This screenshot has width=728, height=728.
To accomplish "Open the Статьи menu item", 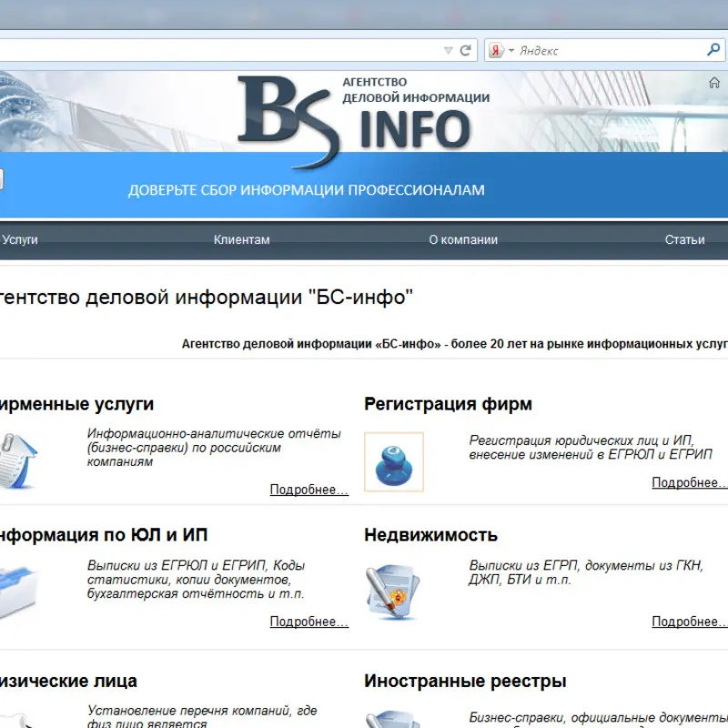I will 684,239.
